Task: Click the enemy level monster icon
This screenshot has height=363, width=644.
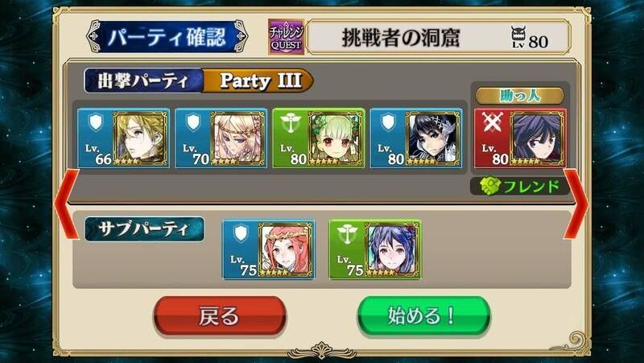Action: (x=518, y=33)
